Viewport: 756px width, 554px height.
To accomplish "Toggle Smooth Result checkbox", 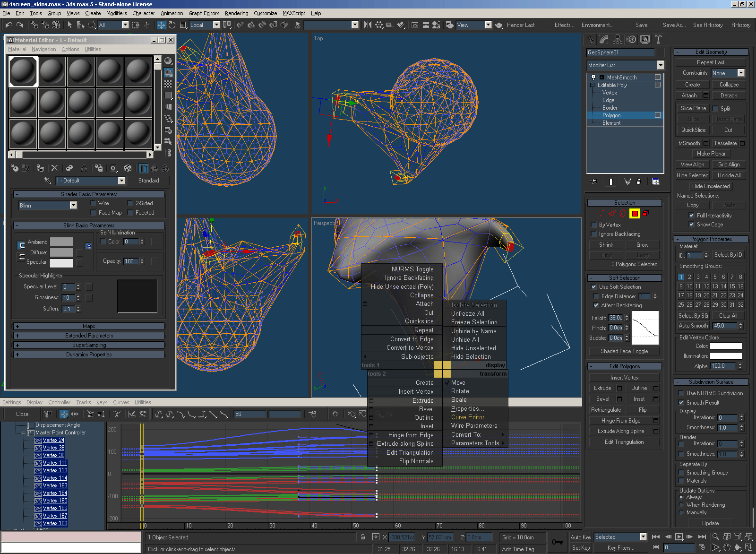I will 681,403.
